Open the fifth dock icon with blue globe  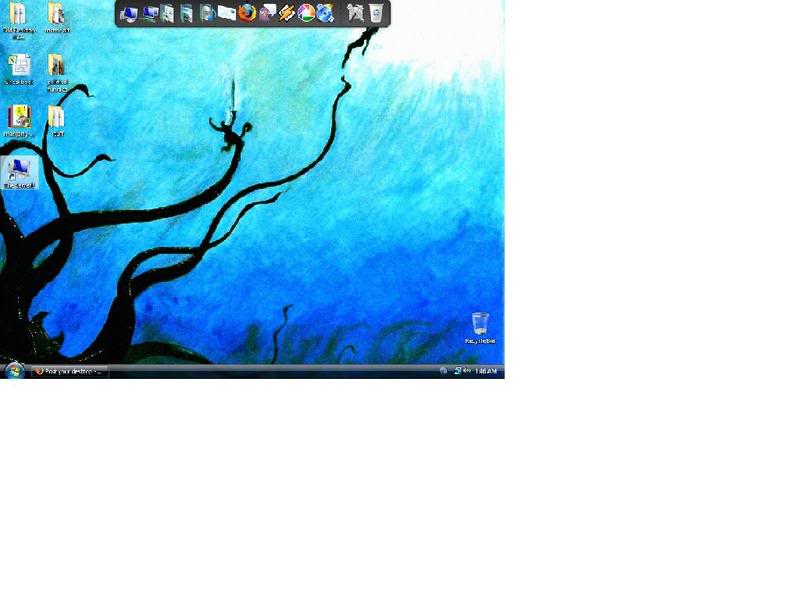(207, 13)
